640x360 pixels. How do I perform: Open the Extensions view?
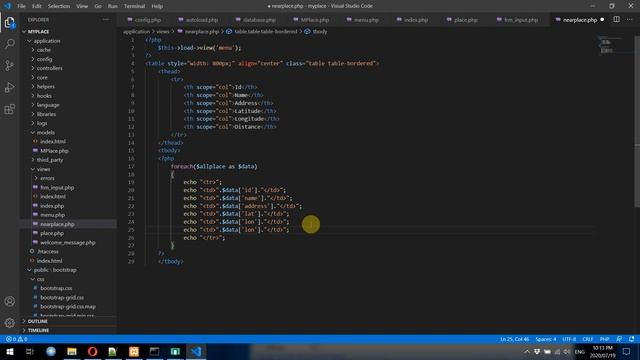(x=9, y=109)
